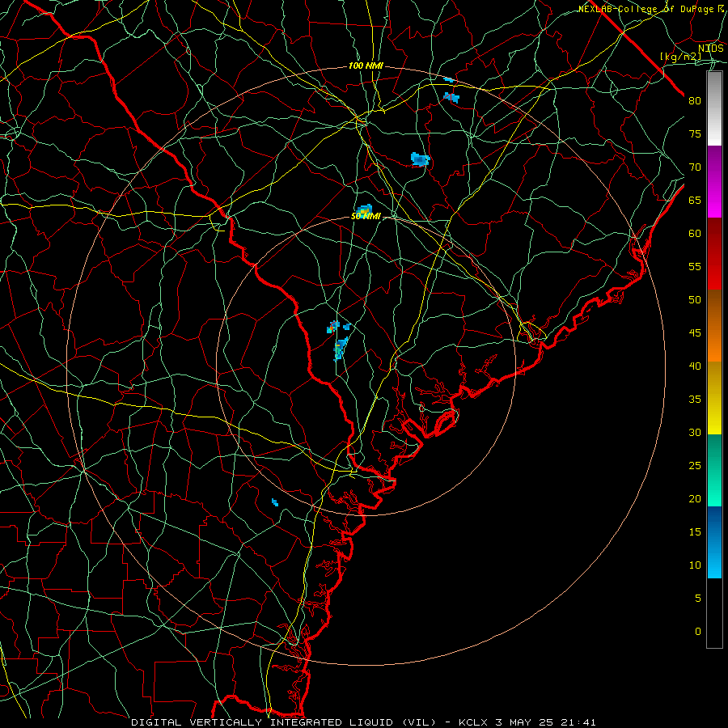Click the [kg/m2] units label
Image resolution: width=728 pixels, height=728 pixels.
(x=680, y=57)
